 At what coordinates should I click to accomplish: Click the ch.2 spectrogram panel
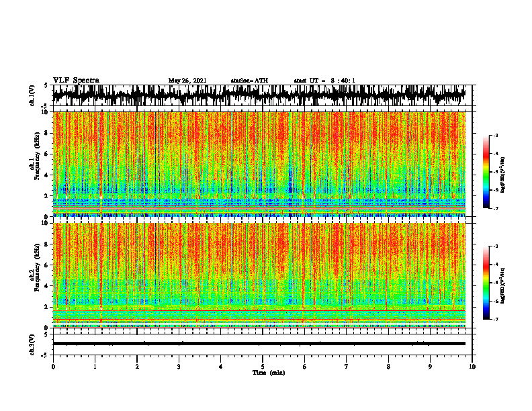[x=259, y=275]
